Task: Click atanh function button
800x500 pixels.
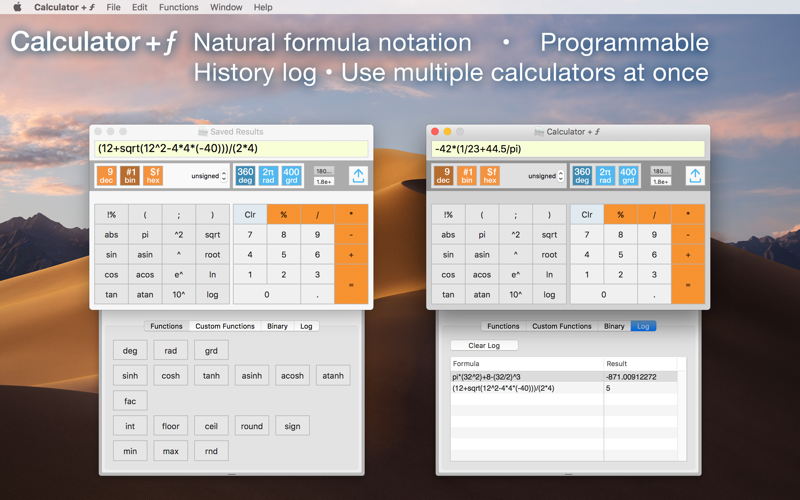Action: [x=333, y=376]
